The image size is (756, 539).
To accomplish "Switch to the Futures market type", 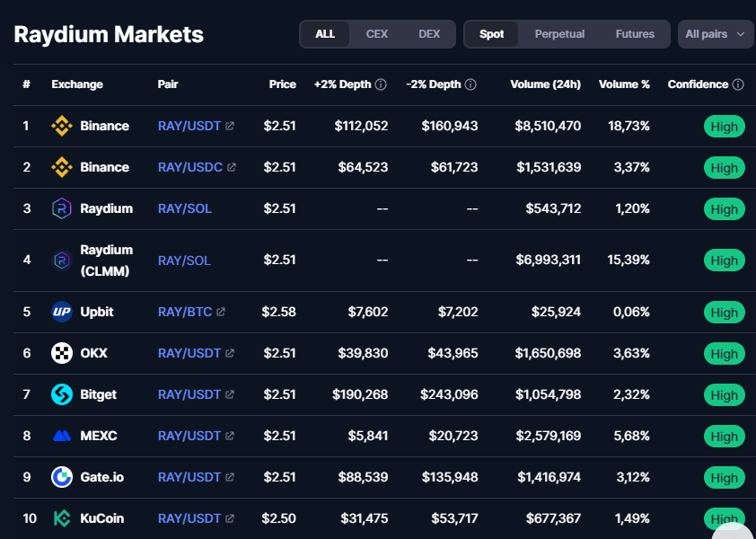I will [x=635, y=34].
